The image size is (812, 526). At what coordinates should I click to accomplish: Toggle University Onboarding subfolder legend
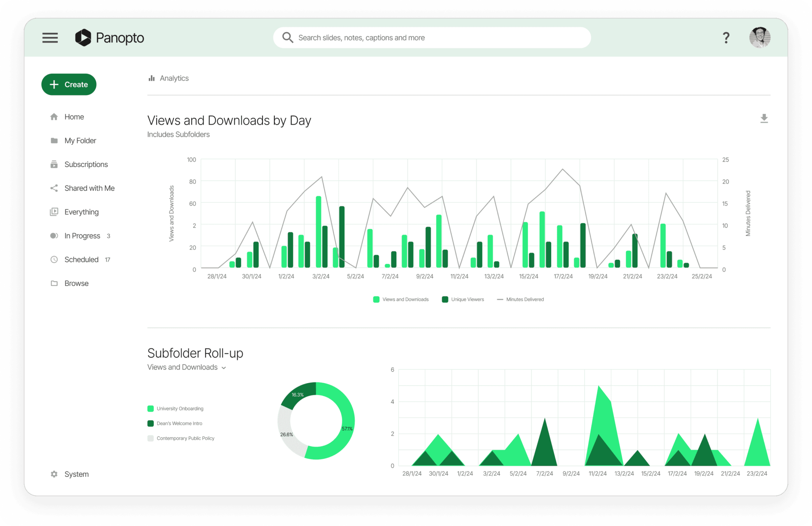tap(175, 409)
